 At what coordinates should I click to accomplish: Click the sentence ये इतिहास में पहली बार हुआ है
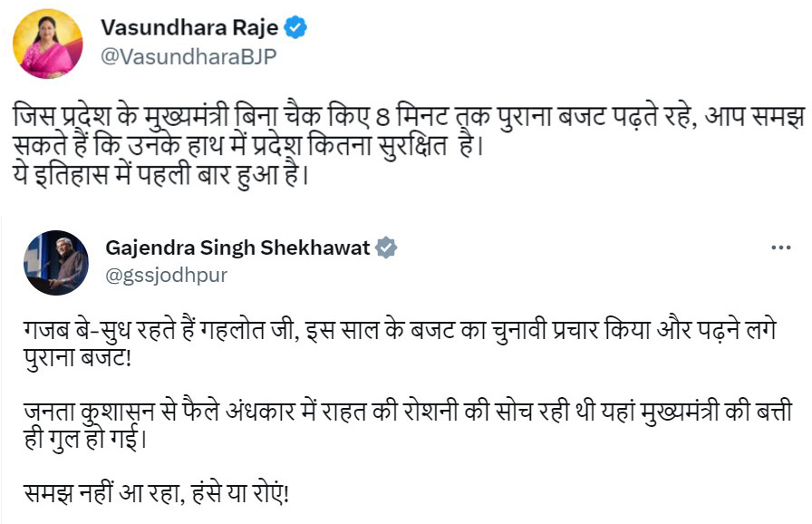160,176
